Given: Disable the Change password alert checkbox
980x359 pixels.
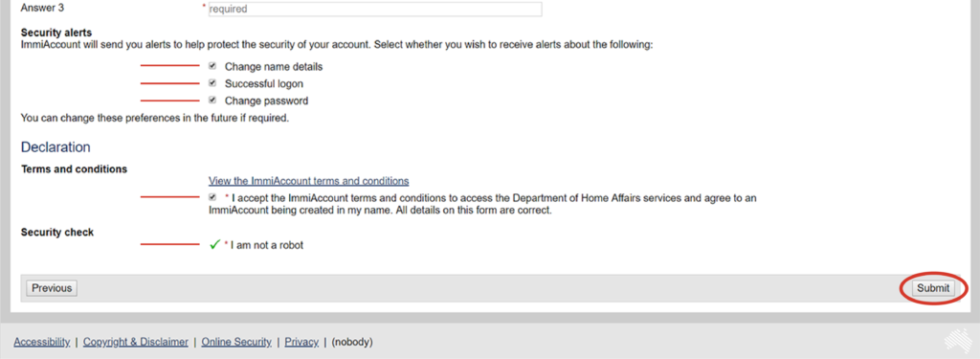Looking at the screenshot, I should pos(212,100).
